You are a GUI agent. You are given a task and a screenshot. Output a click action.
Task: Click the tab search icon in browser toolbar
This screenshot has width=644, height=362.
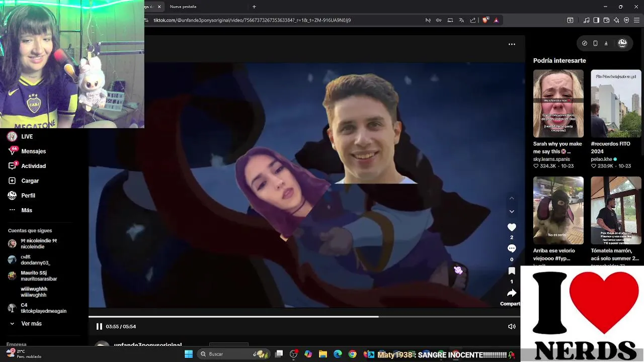click(x=570, y=20)
